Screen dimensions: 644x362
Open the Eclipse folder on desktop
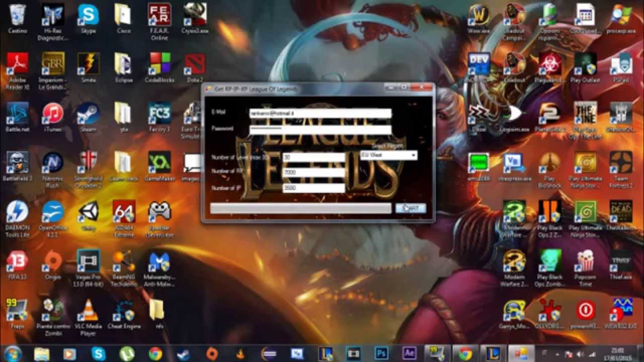(124, 67)
